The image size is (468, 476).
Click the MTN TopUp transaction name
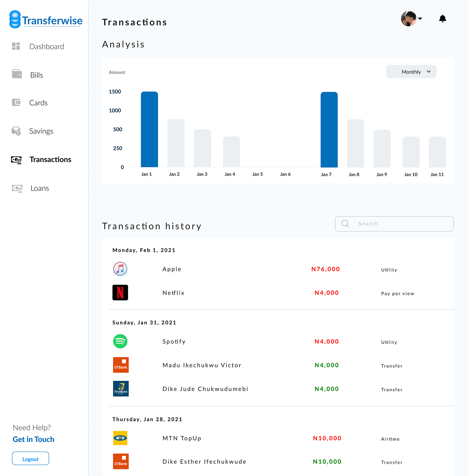coord(182,438)
